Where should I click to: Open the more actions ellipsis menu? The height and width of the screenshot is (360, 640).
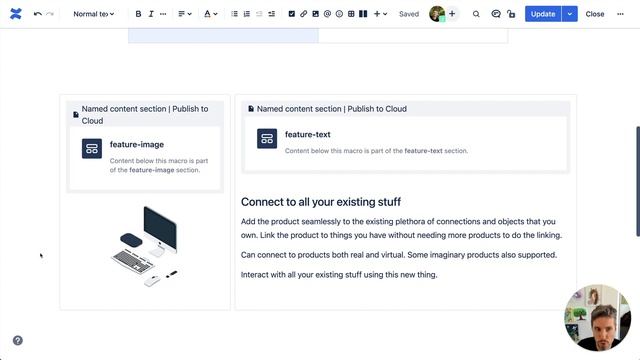coord(620,14)
